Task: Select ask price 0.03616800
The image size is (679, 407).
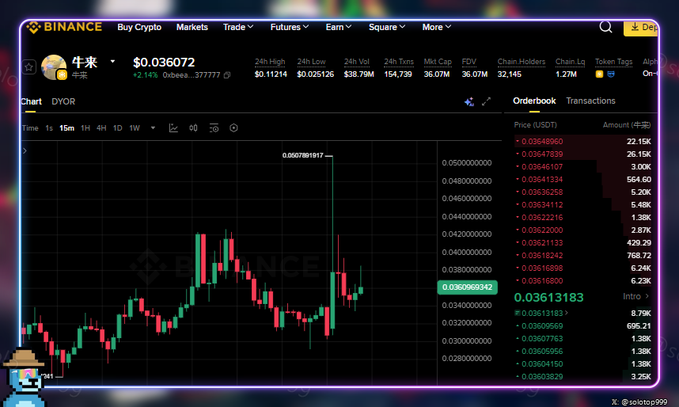Action: (542, 281)
